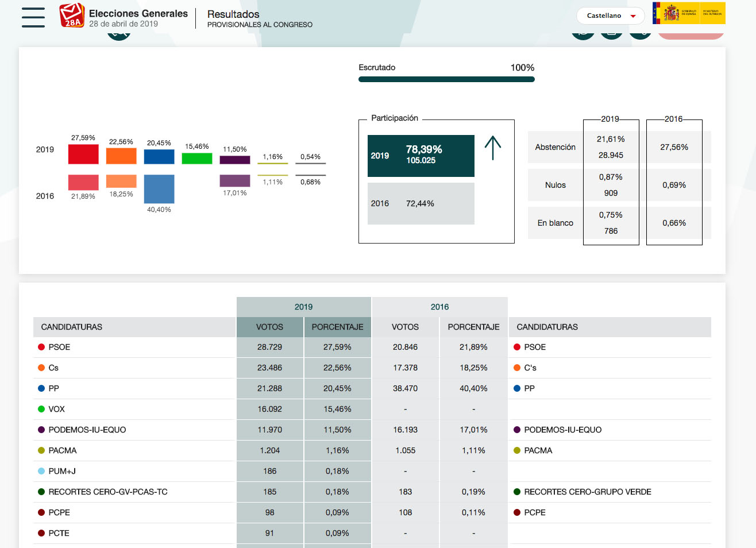
Task: Click the 2016 table column group header
Action: 440,307
